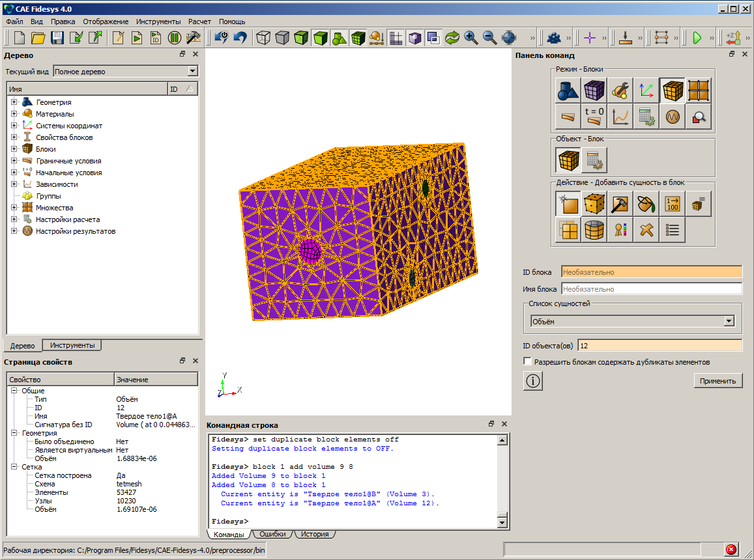
Task: Open Boundary conditions mode icon
Action: click(x=568, y=117)
